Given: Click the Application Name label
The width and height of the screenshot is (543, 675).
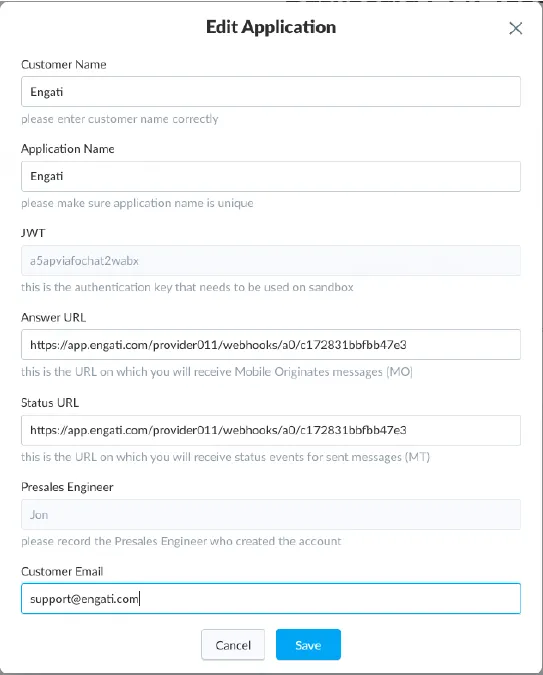Looking at the screenshot, I should [68, 149].
